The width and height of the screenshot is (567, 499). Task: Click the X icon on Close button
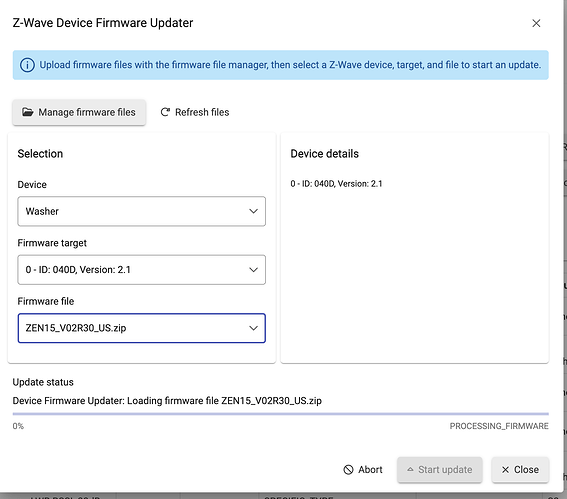pos(506,470)
